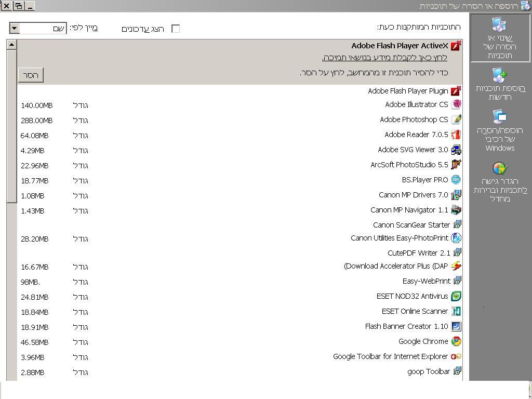Click the Adobe Photoshop CS icon
The height and width of the screenshot is (399, 532).
(x=456, y=119)
